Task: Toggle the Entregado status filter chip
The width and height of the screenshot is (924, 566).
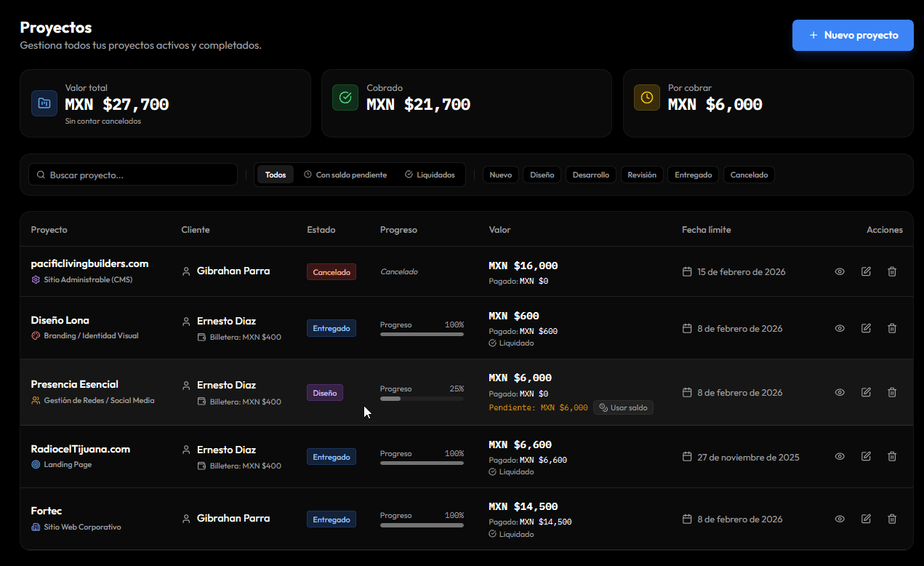Action: click(x=693, y=175)
